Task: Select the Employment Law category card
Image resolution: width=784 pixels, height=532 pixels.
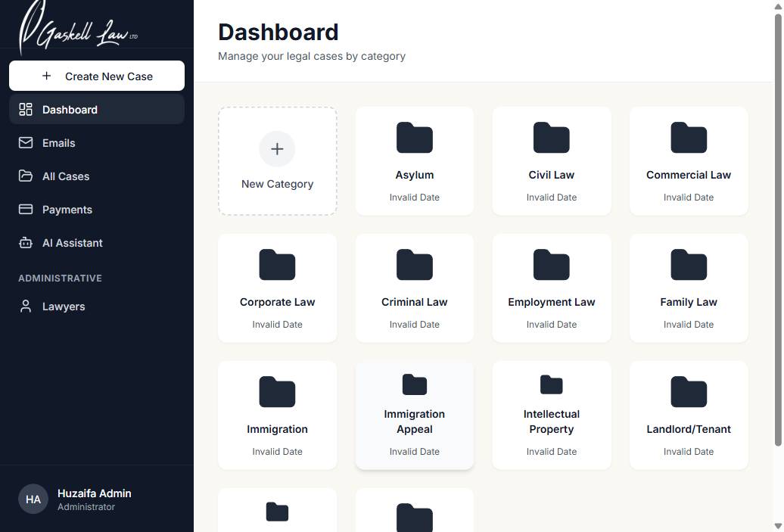Action: (x=551, y=288)
